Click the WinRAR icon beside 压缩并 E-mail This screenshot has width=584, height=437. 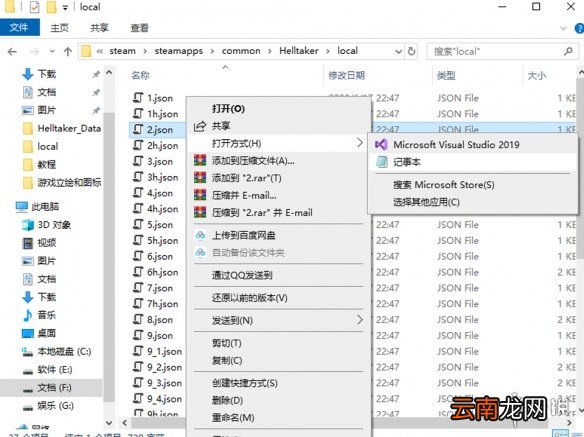click(x=200, y=195)
